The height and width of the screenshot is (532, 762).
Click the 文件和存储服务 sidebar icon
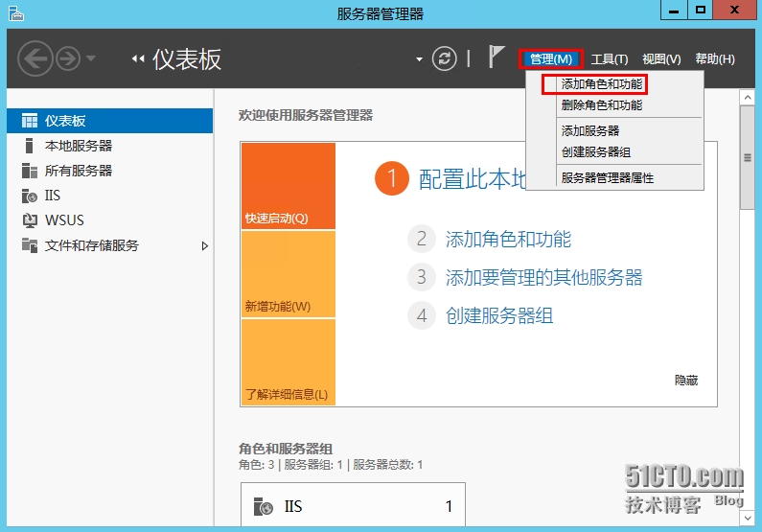(x=29, y=245)
